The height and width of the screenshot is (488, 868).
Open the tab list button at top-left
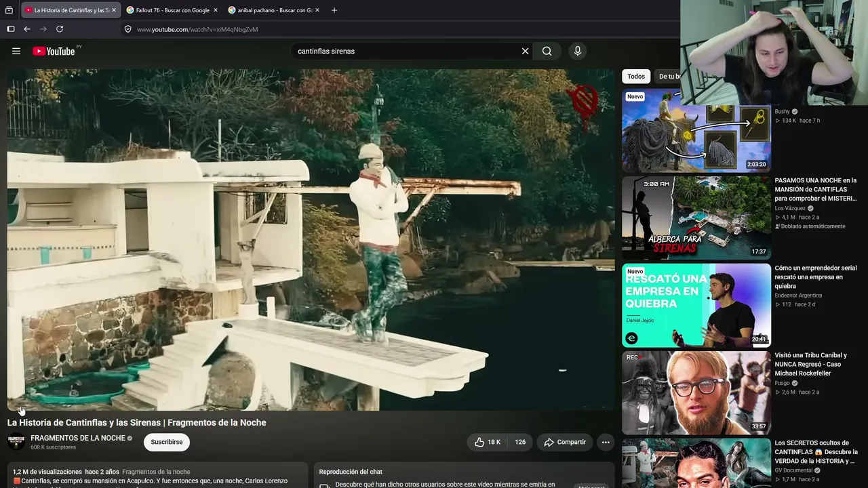tap(9, 10)
